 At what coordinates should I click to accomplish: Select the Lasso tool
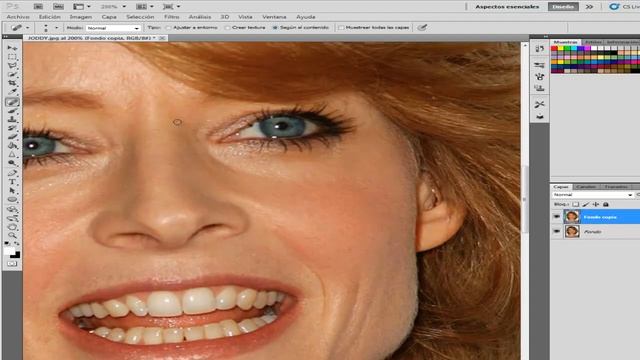(12, 65)
